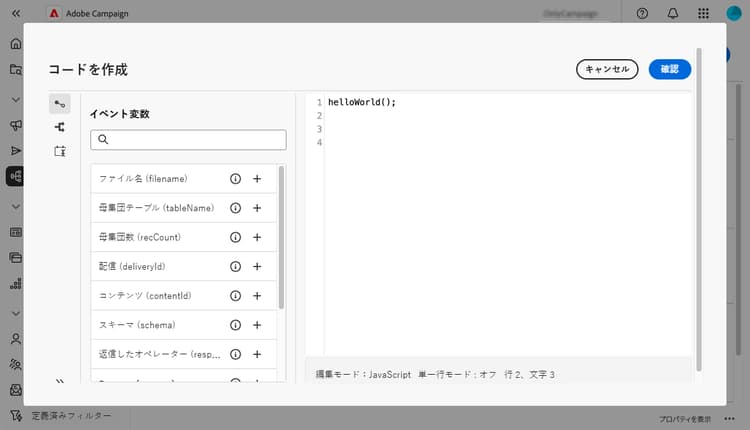Screen dimensions: 750x430
Task: Add the コンテンツ (contentId) variable
Action: click(x=257, y=296)
